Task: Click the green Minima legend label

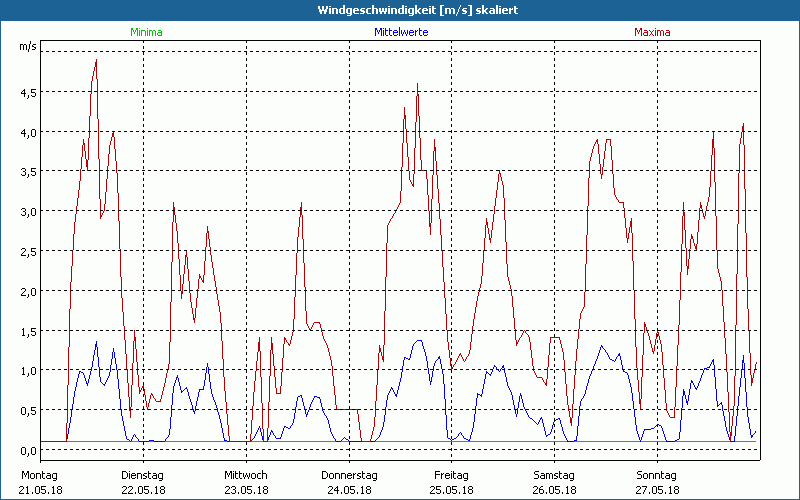Action: [145, 32]
